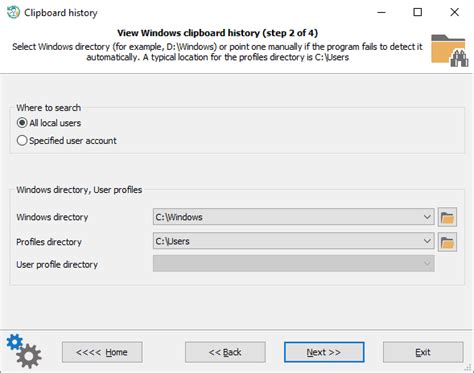Minimize the Clipboard history window
Image resolution: width=474 pixels, height=373 pixels.
click(x=381, y=12)
